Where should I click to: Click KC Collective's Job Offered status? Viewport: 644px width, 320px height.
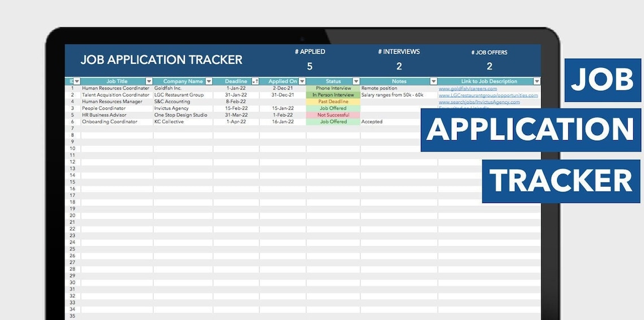point(333,122)
